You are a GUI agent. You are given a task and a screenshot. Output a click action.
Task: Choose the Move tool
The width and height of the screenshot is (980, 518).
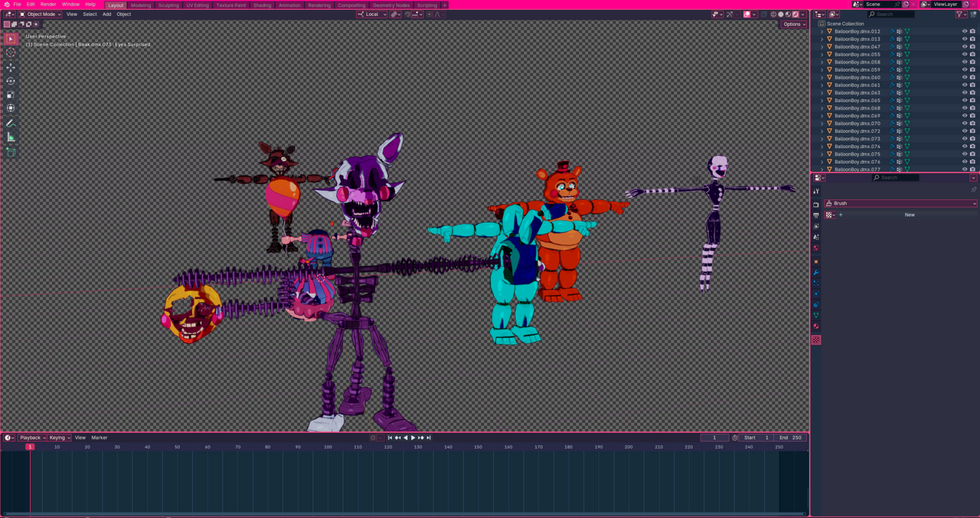11,67
